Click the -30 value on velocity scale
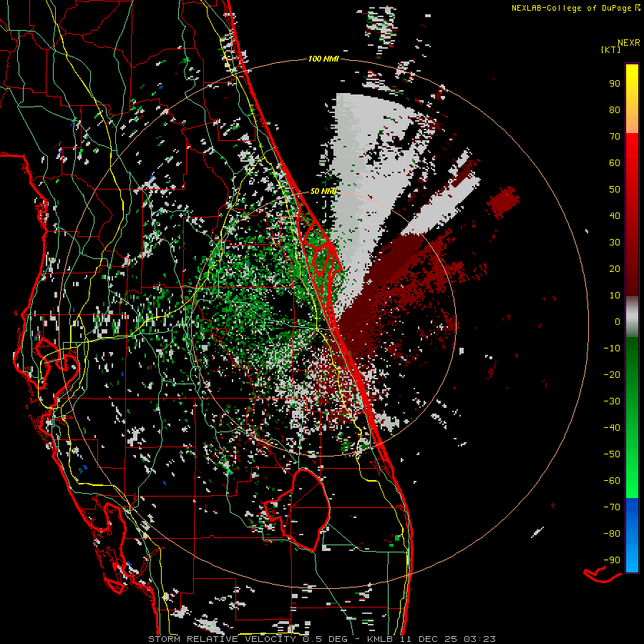Viewport: 644px width, 644px height. click(612, 401)
